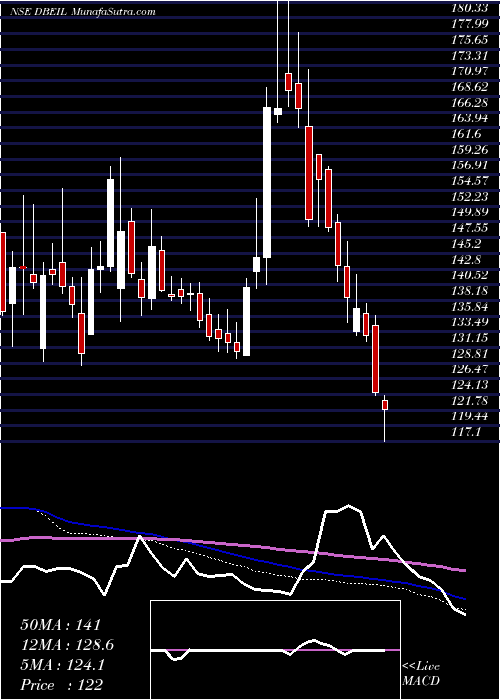Select the 119.44 price axis label
Viewport: 500px width, 700px height.
point(471,416)
